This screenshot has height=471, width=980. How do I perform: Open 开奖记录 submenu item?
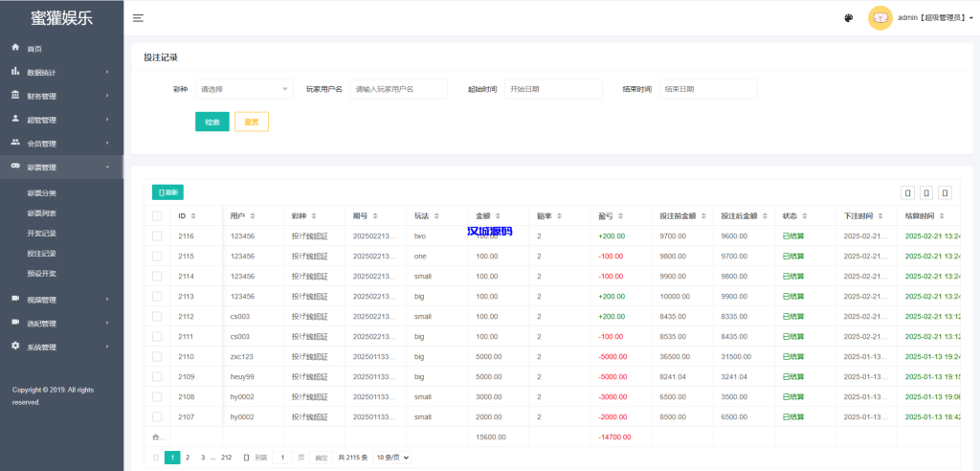(x=42, y=234)
